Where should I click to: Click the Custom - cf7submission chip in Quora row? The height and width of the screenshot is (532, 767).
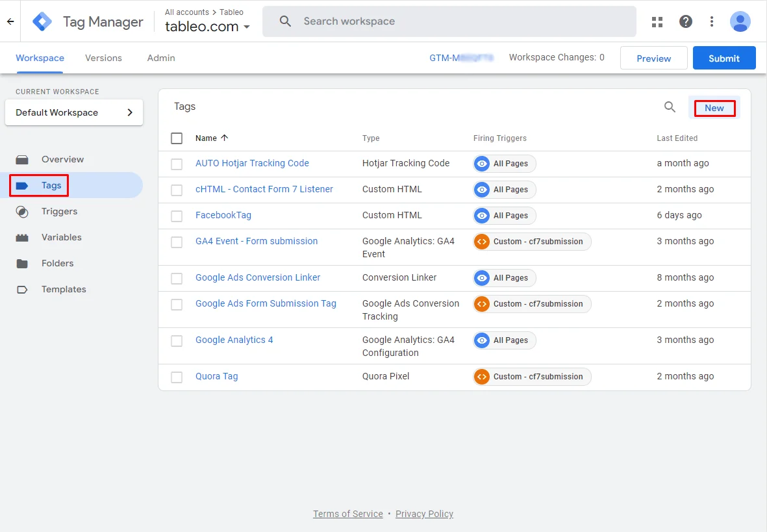coord(532,376)
